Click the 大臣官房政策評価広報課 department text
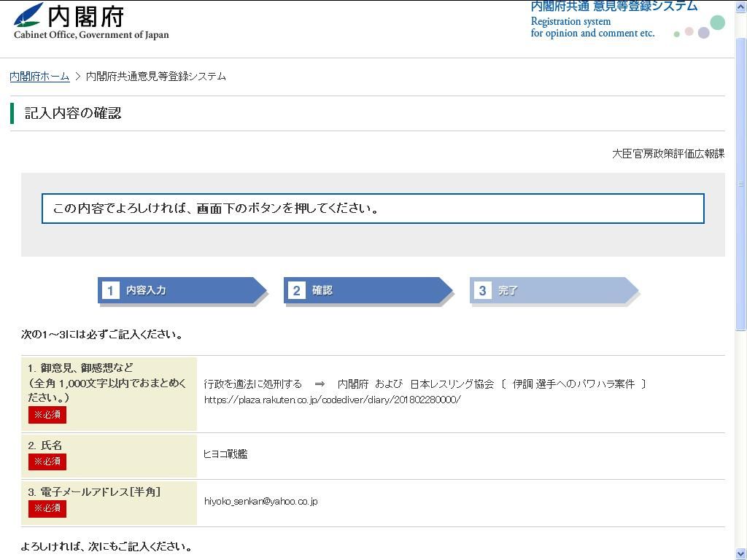The image size is (747, 560). 667,154
